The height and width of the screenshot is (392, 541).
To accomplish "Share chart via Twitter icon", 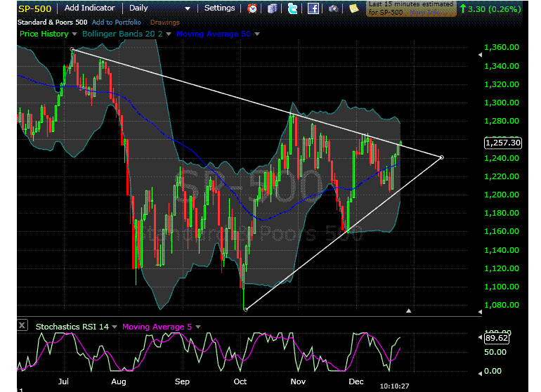I will point(292,8).
